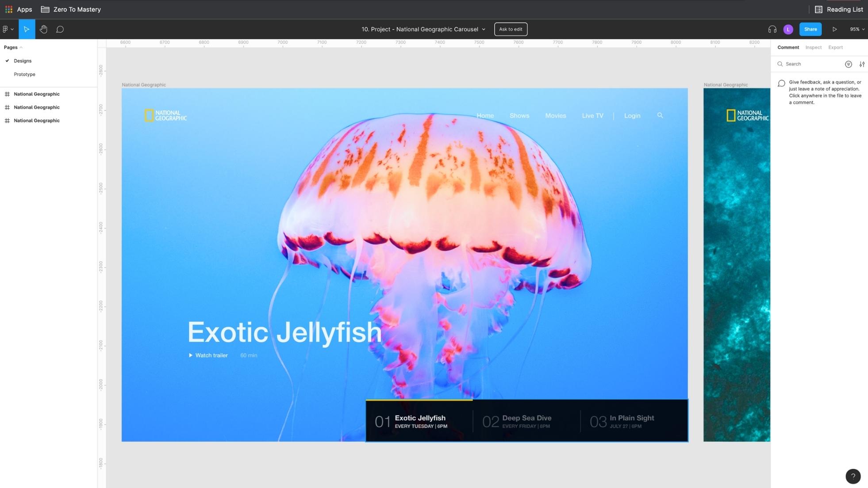Open the file title dropdown arrow
868x488 pixels.
pyautogui.click(x=484, y=29)
